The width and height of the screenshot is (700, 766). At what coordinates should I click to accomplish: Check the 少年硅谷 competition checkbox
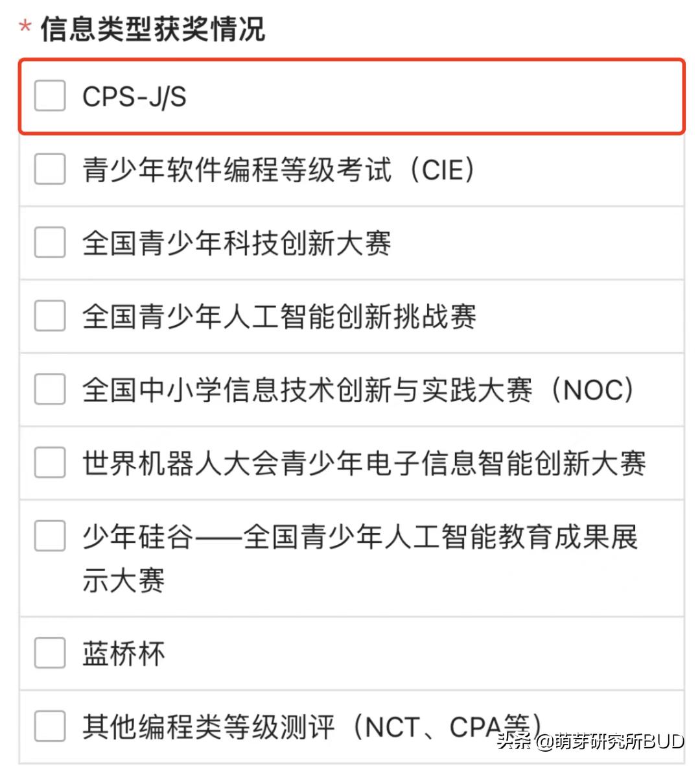click(x=49, y=536)
